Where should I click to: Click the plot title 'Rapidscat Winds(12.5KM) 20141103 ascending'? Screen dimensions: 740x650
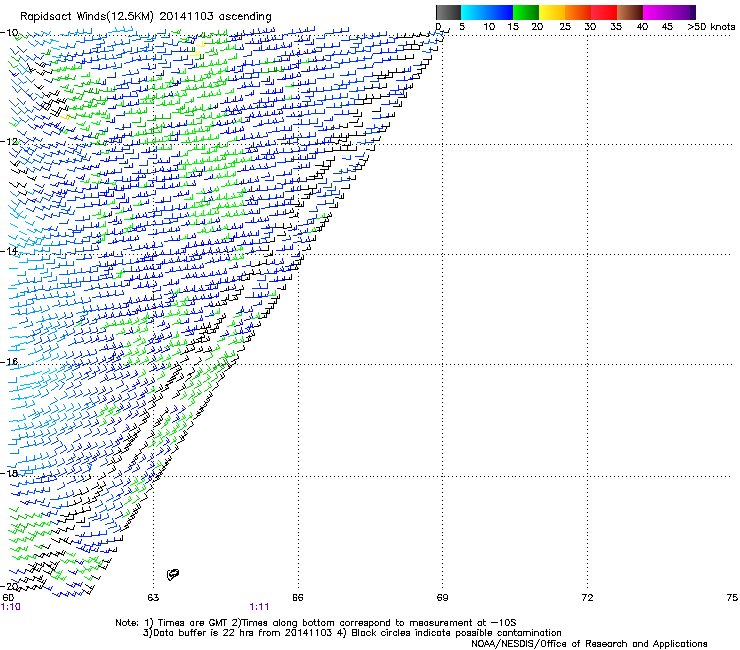146,17
